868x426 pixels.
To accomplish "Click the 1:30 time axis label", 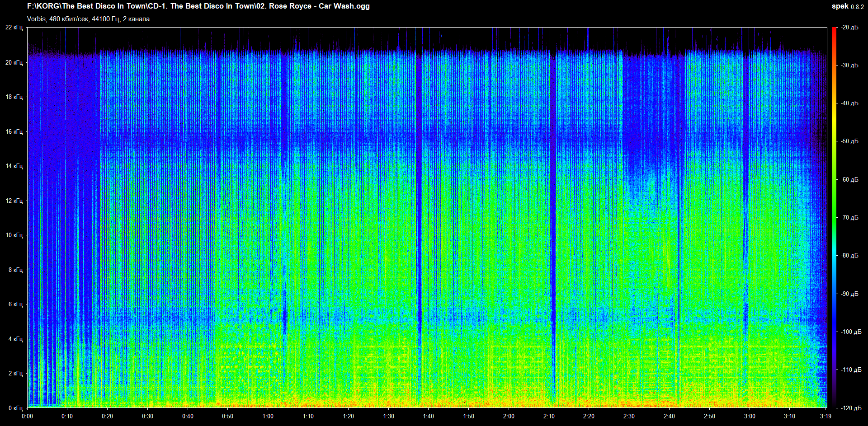I will 389,416.
